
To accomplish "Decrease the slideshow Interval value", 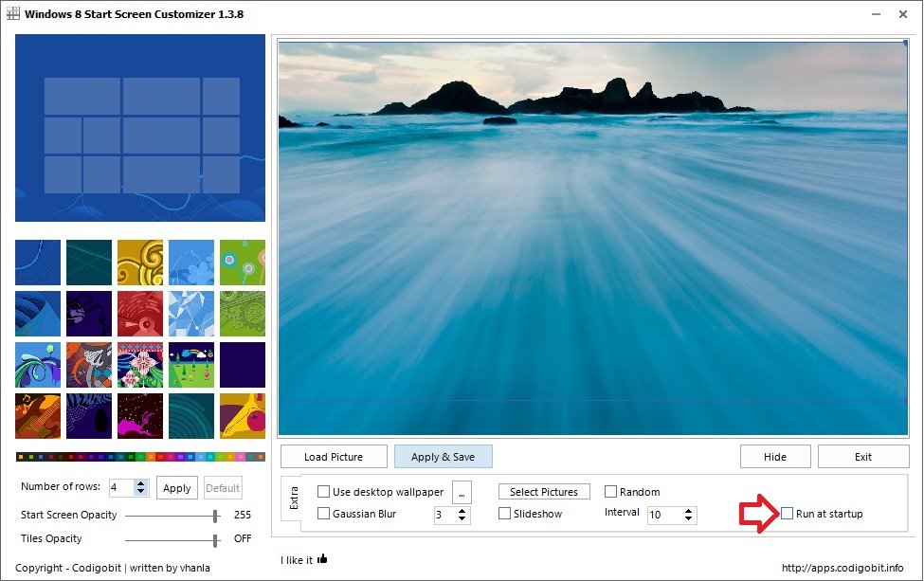I will click(689, 518).
